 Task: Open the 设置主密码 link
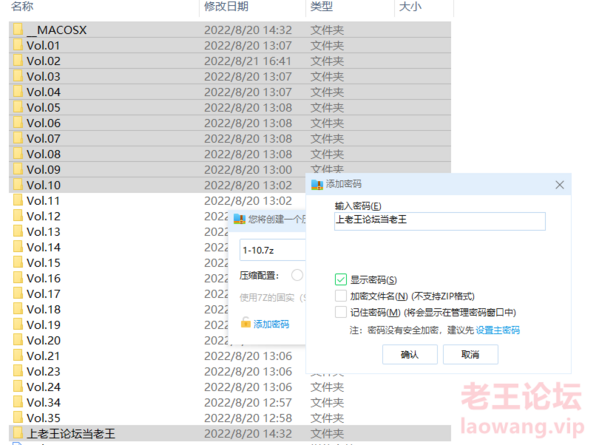point(498,330)
